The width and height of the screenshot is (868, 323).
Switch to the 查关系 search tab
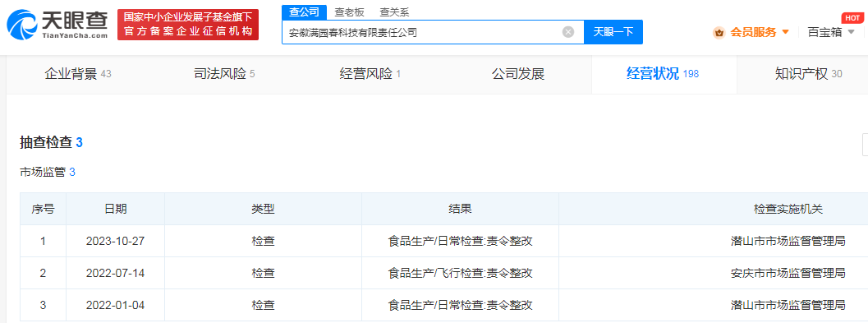(395, 13)
